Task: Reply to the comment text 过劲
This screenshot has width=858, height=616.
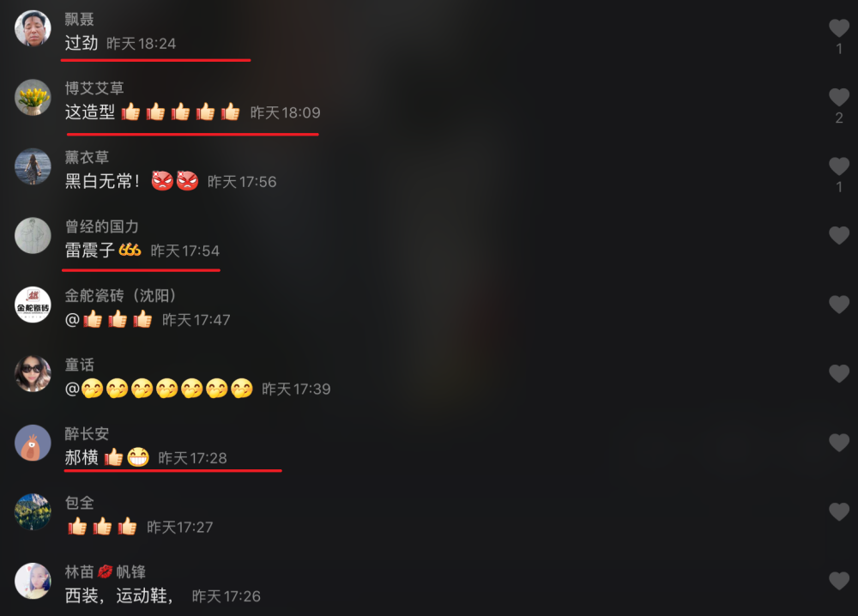Action: pos(82,43)
